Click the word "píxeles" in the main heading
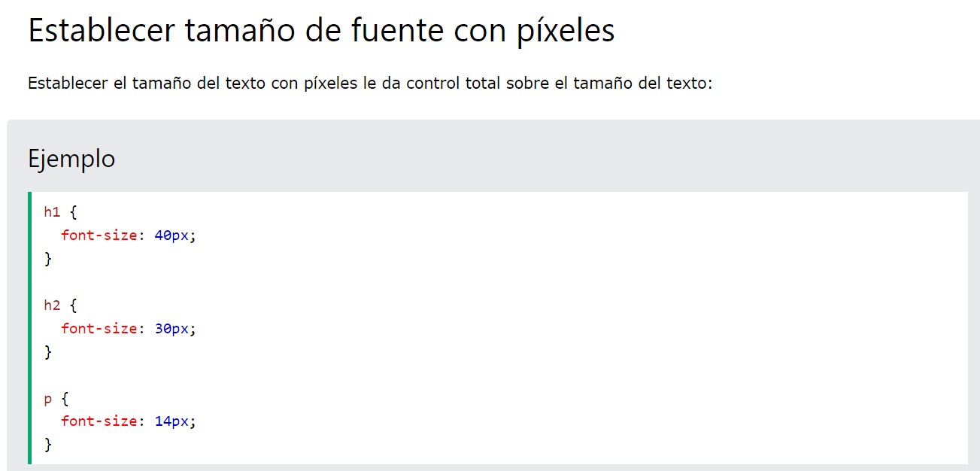 click(565, 31)
